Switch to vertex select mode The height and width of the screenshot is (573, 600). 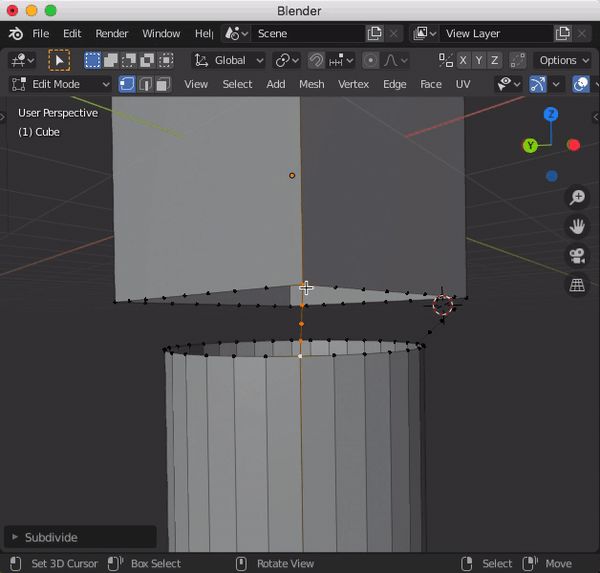click(127, 84)
